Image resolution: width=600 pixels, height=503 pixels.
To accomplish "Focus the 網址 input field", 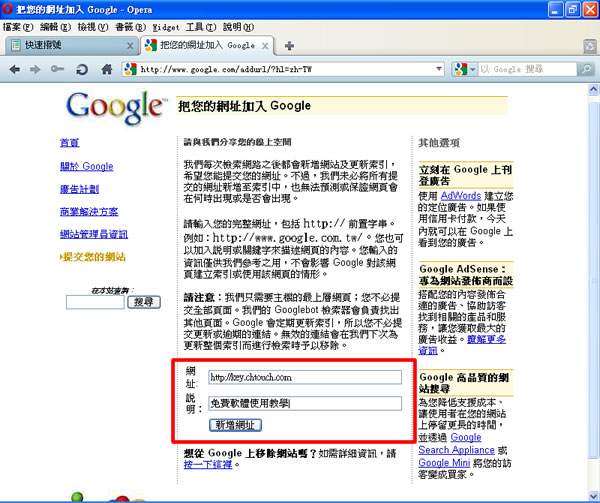I will pyautogui.click(x=305, y=377).
